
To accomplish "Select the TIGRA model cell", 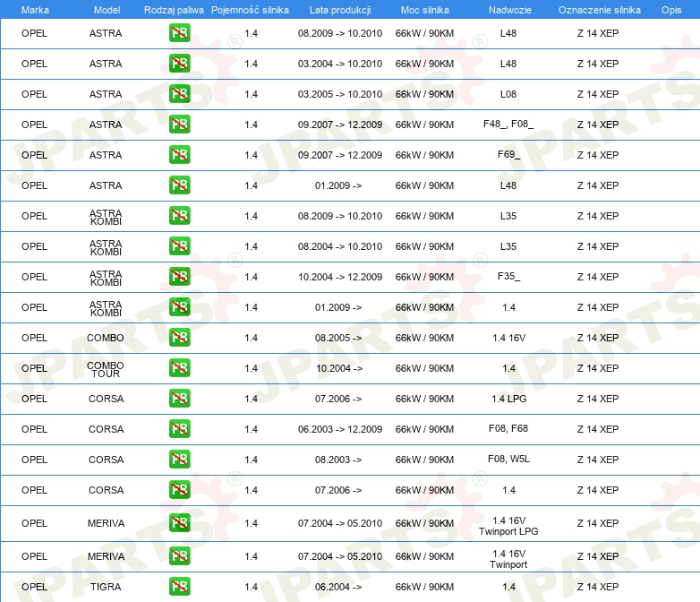I will pos(106,587).
